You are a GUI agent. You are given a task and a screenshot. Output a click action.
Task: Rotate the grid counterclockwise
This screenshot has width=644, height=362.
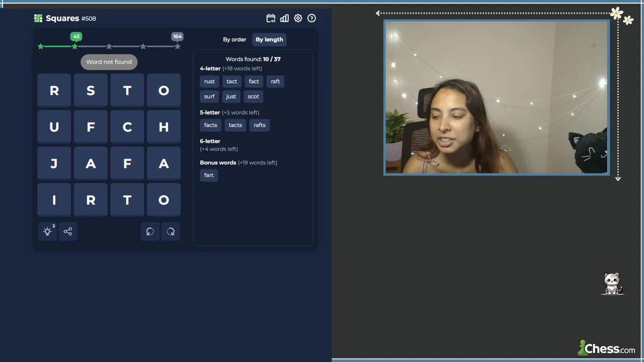coord(150,231)
